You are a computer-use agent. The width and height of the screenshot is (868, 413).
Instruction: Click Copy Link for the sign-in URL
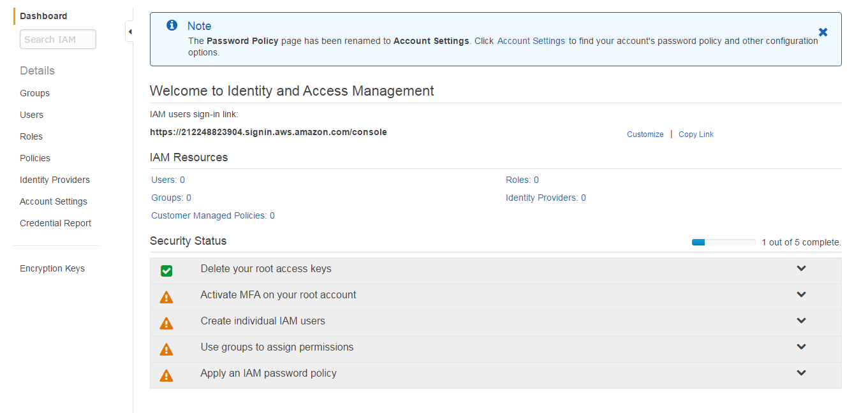pos(696,134)
